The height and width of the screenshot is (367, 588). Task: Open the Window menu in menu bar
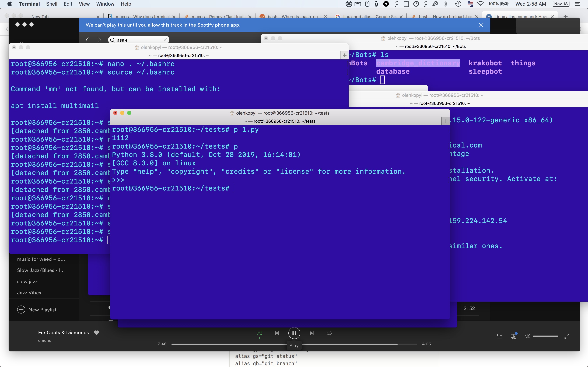105,4
